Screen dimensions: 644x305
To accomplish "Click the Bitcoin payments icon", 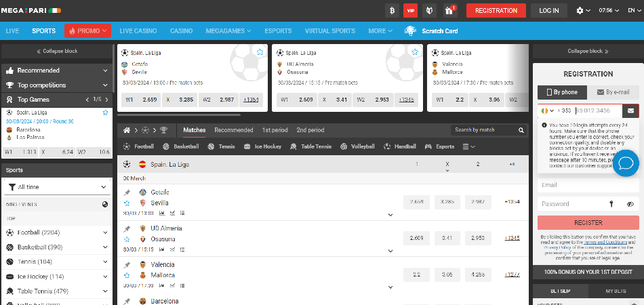I will click(393, 10).
